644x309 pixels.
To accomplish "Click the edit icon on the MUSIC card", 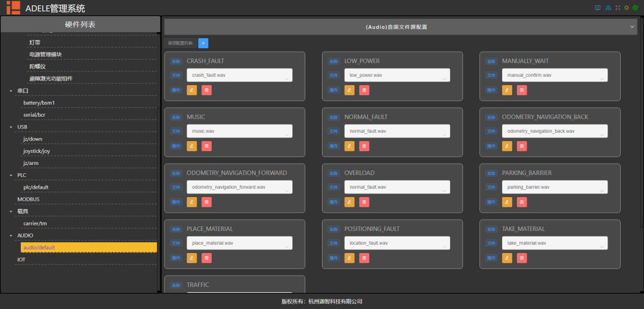I will [x=192, y=146].
